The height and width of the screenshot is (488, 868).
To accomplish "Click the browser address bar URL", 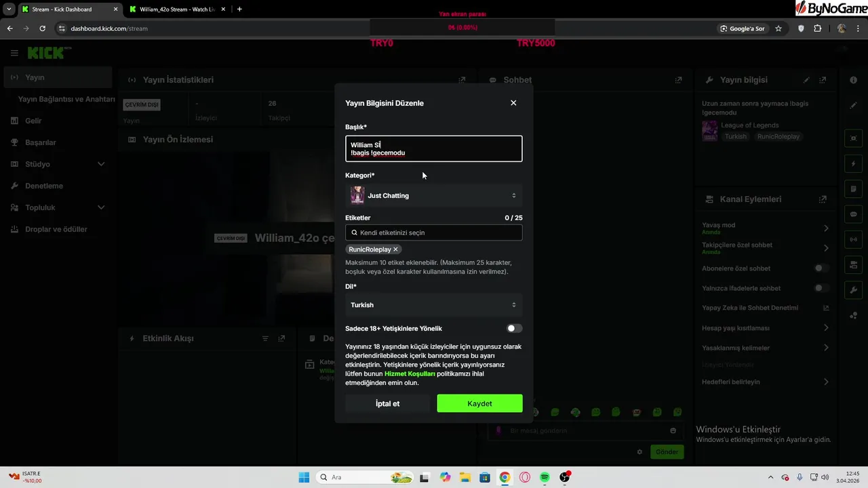I will [109, 28].
